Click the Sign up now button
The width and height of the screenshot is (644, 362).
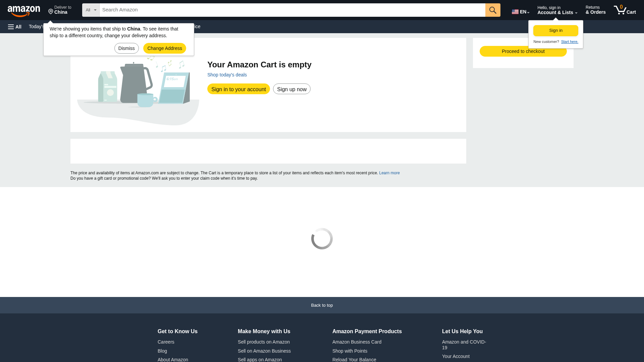[x=291, y=89]
